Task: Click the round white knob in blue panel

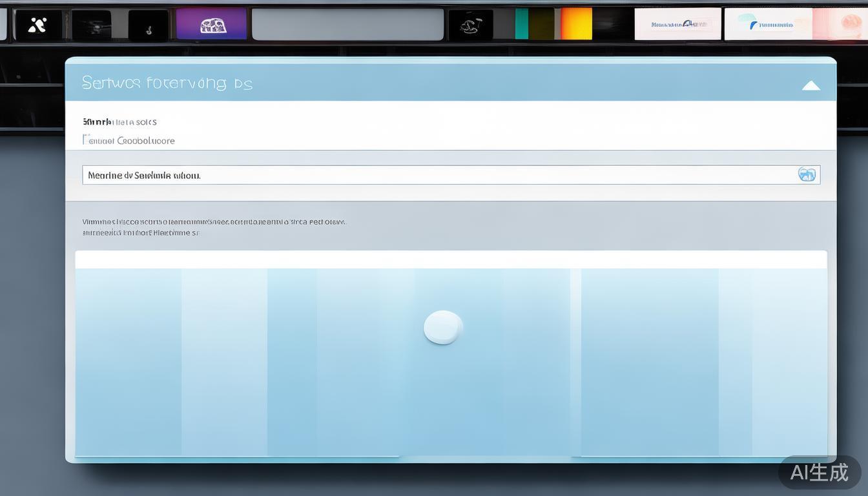Action: click(443, 327)
